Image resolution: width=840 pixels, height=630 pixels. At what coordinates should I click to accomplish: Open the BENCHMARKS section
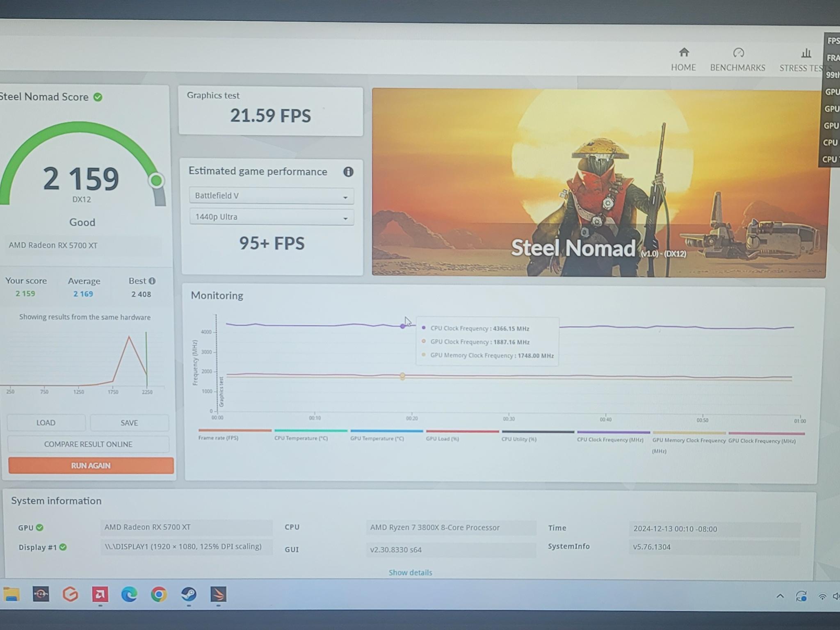pos(738,60)
